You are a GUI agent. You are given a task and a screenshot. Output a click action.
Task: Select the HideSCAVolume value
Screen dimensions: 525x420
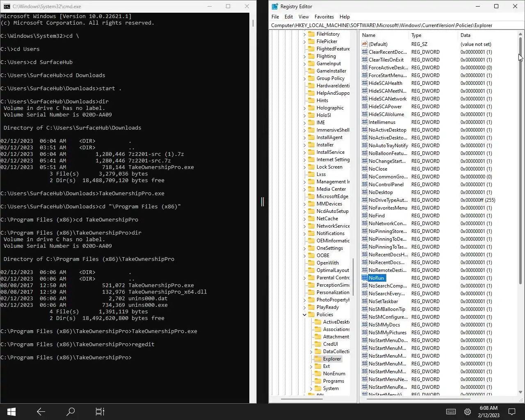[x=386, y=114]
